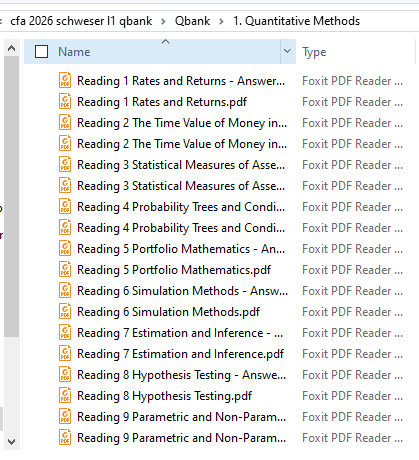Click the PDF icon of Reading 8 Hypothesis Testing - Answe file
The width and height of the screenshot is (419, 460).
pyautogui.click(x=65, y=375)
